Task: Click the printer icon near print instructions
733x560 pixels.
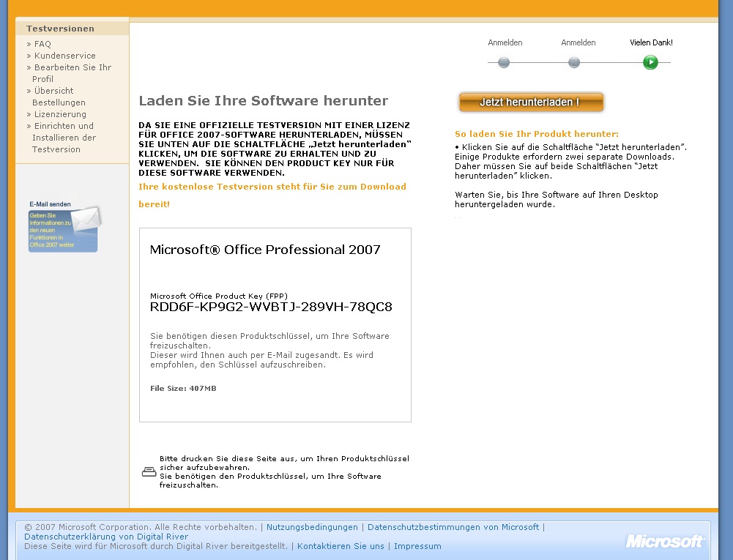Action: coord(149,471)
